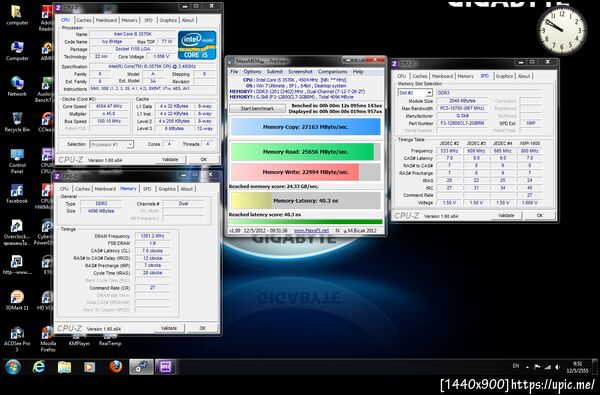Open the 'computer' folder icon on desktop
The image size is (600, 395).
point(17,16)
